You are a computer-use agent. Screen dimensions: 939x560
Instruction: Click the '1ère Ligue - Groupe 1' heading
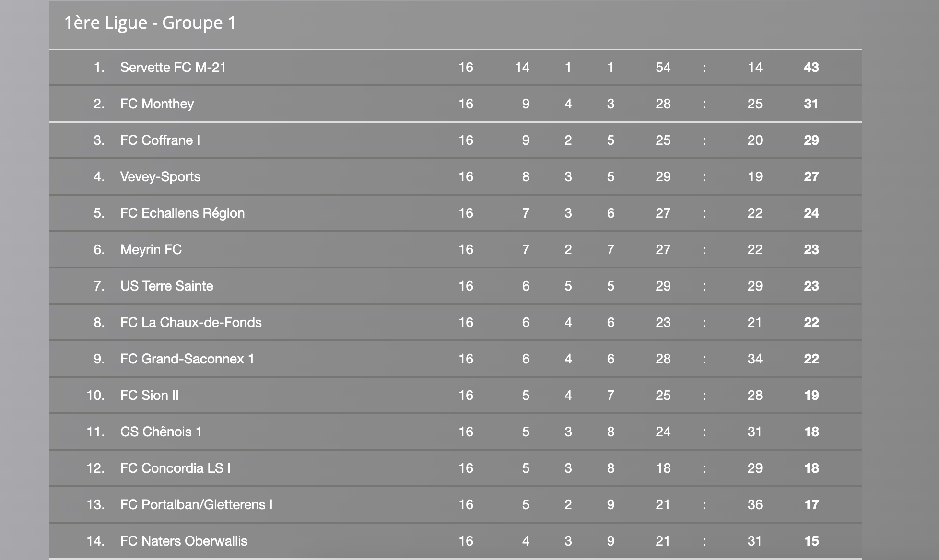click(x=150, y=23)
